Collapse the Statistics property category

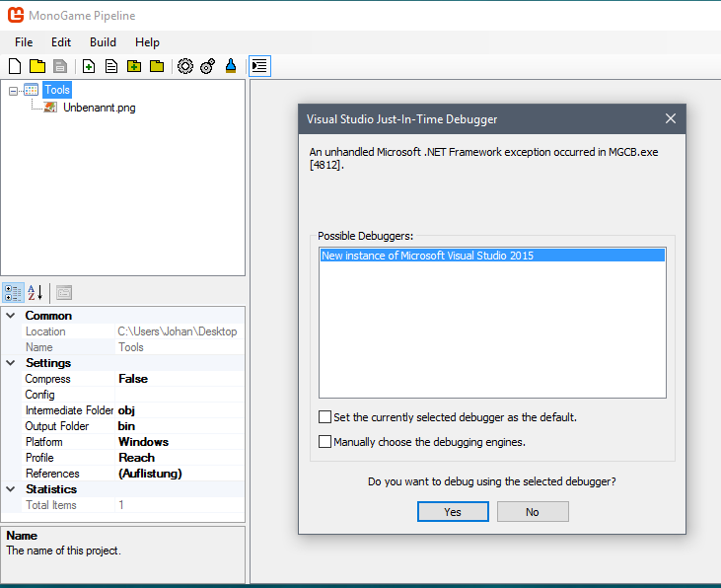point(11,489)
